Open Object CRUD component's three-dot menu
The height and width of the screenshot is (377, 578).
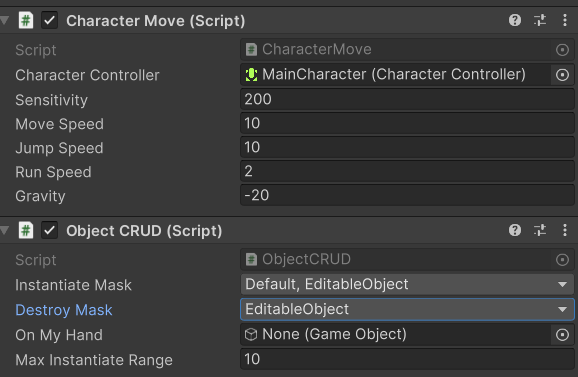point(565,230)
